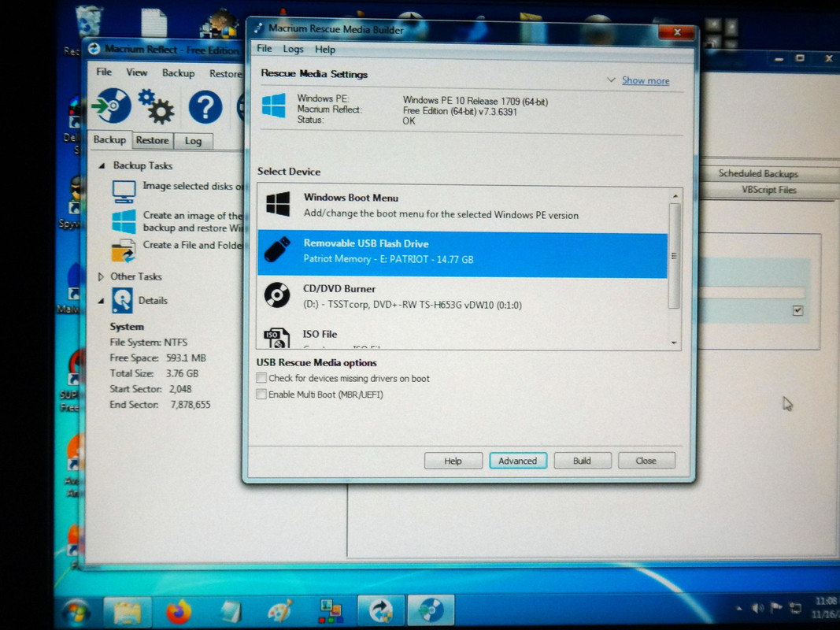Click the taskbar clock
The width and height of the screenshot is (840, 630).
click(824, 607)
